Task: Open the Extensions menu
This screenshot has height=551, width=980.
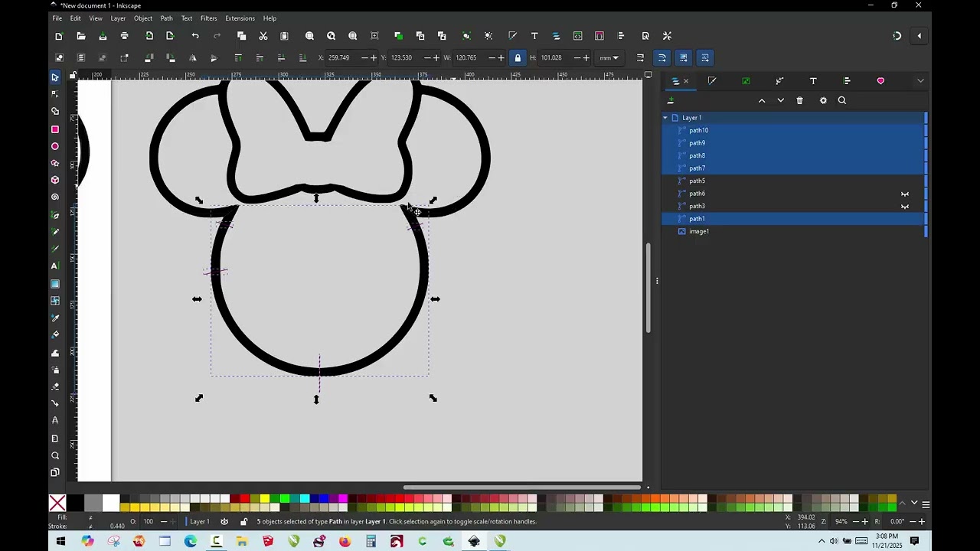Action: point(240,18)
